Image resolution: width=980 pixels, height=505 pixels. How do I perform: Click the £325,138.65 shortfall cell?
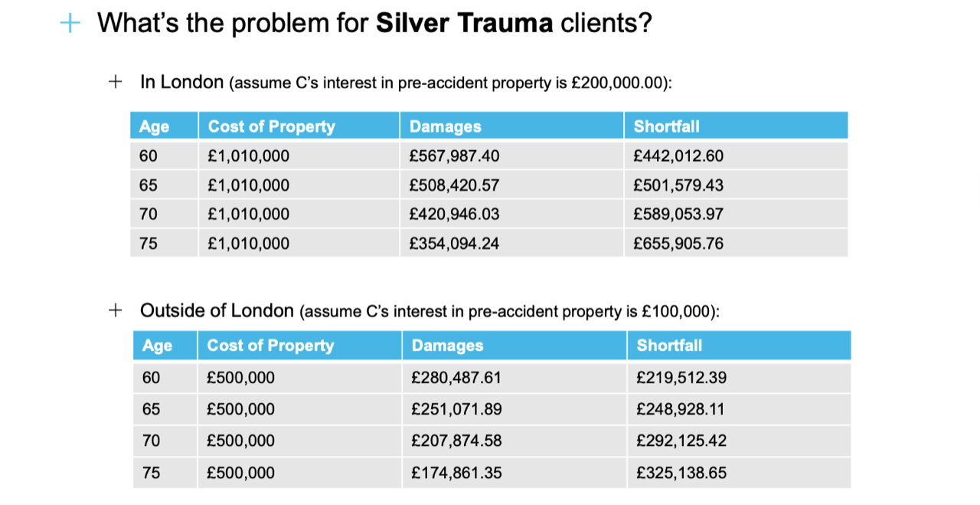pyautogui.click(x=681, y=473)
